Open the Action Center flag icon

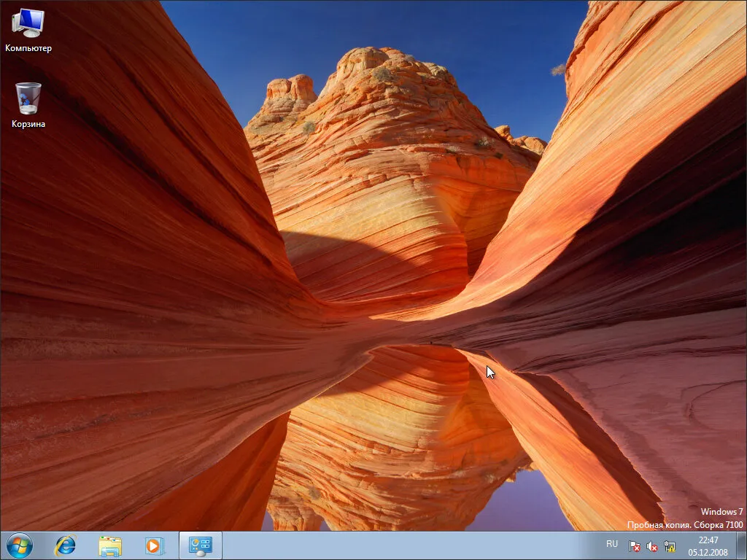click(634, 546)
